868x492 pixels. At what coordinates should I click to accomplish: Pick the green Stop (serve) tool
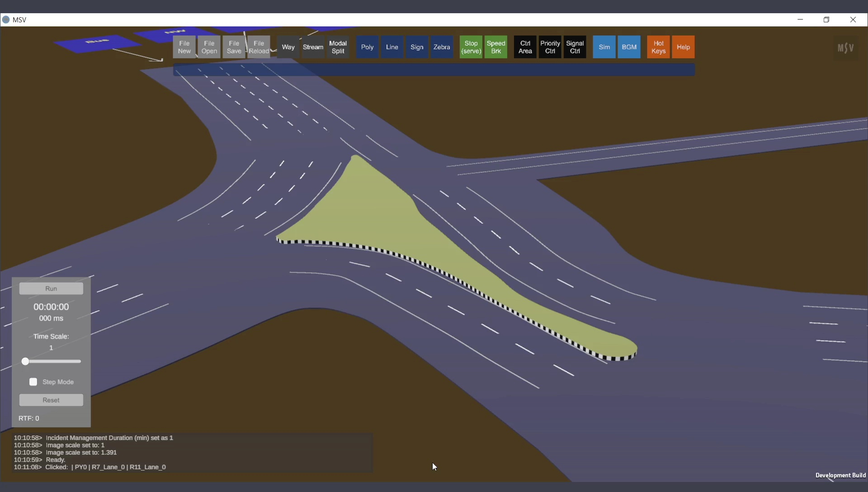coord(471,47)
